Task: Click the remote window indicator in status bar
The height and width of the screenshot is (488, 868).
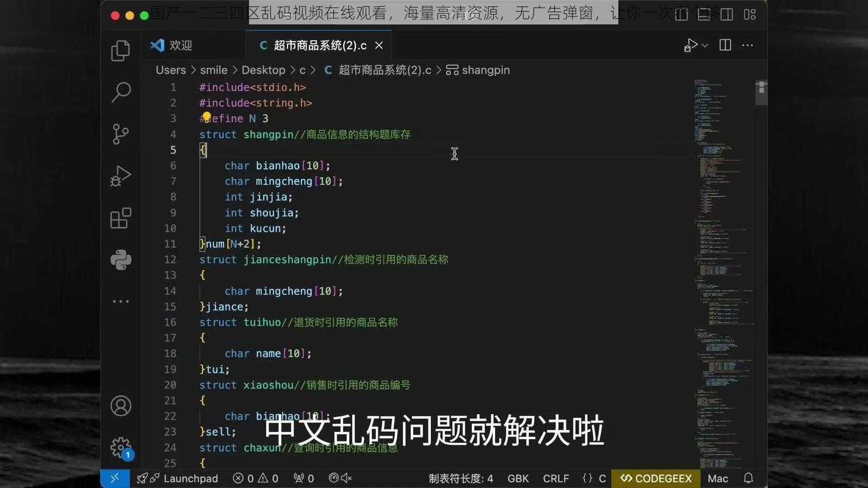Action: [x=115, y=478]
